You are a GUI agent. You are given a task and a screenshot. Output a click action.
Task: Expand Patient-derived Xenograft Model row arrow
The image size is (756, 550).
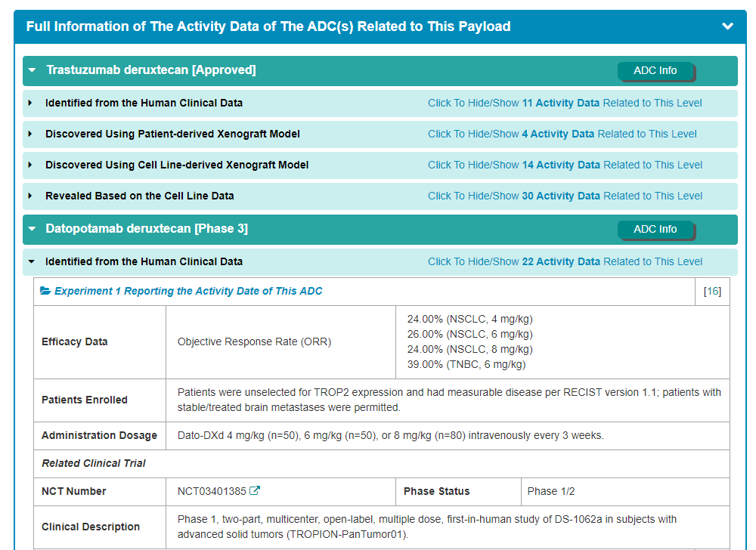click(x=30, y=134)
